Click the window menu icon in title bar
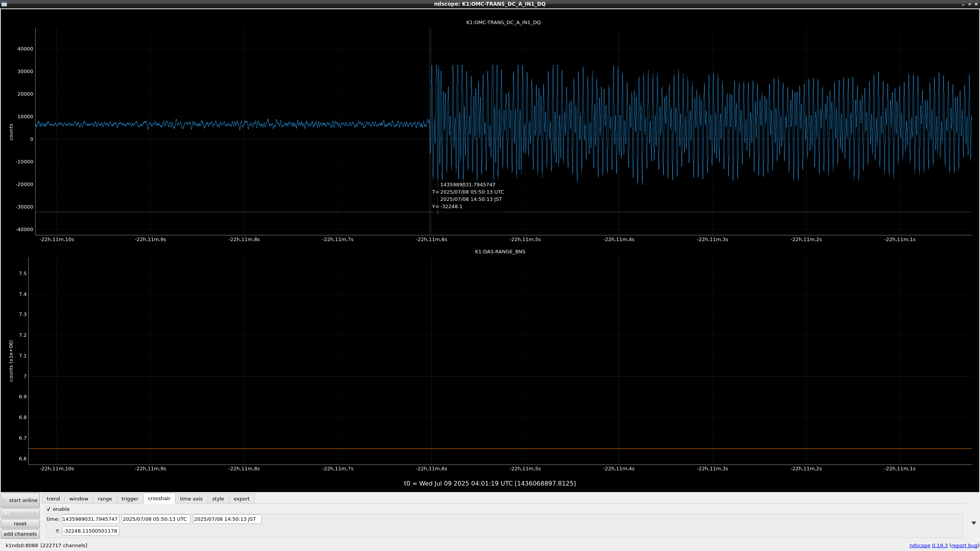The width and height of the screenshot is (980, 551). pos(4,4)
